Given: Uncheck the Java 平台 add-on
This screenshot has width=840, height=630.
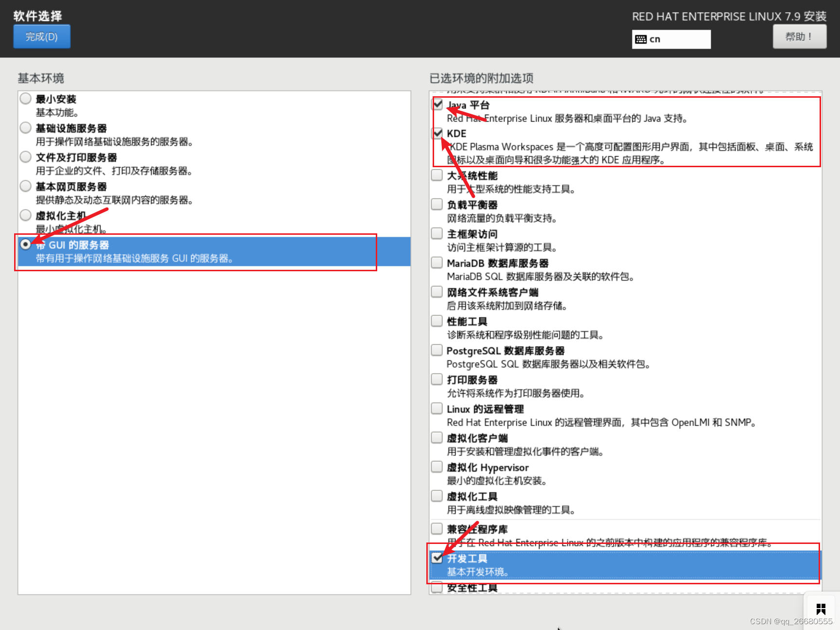Looking at the screenshot, I should click(437, 104).
